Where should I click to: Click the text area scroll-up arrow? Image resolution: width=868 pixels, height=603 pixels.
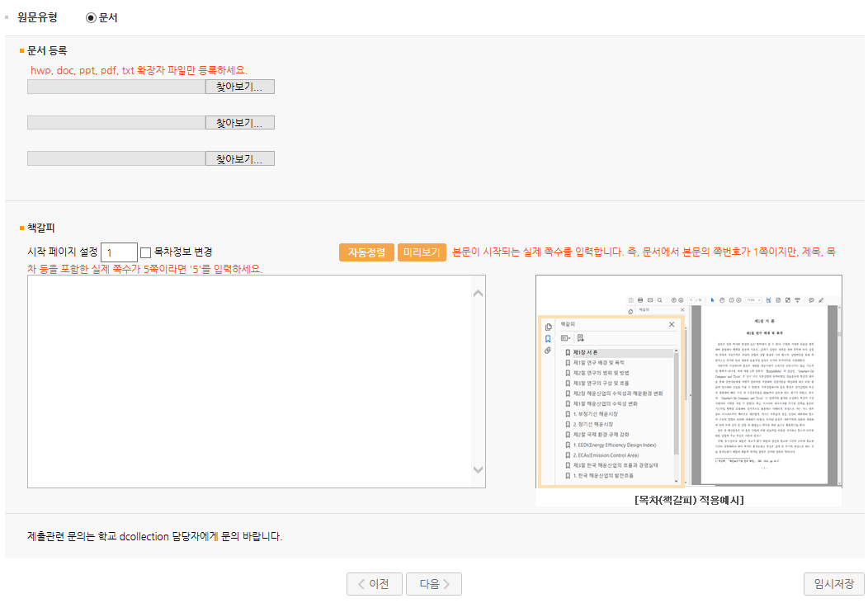pos(478,293)
